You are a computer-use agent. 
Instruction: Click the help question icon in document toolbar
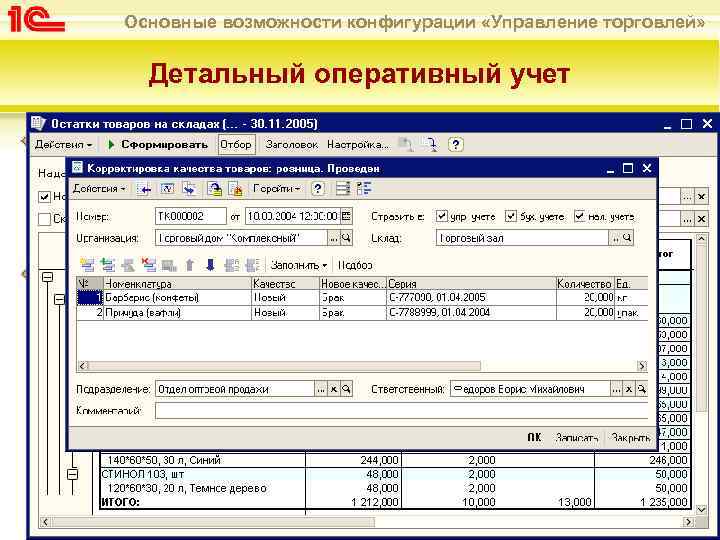[x=318, y=189]
